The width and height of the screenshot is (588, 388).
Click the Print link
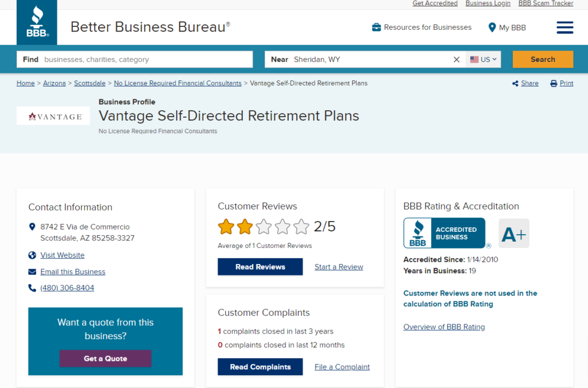[x=566, y=83]
